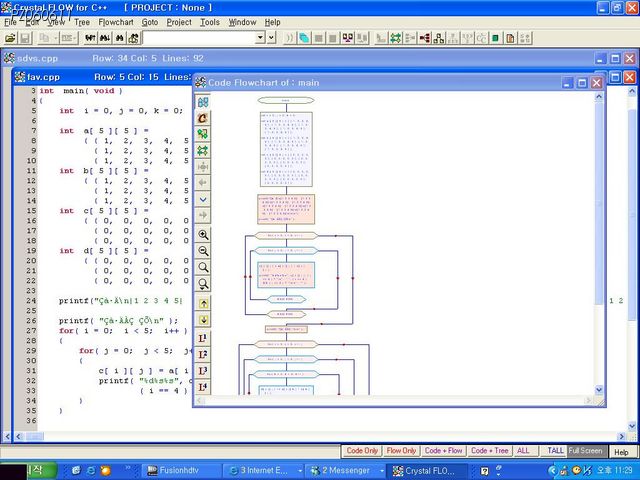Image resolution: width=640 pixels, height=480 pixels.
Task: Select the L1 level button in flowchart toolbar
Action: pos(203,337)
